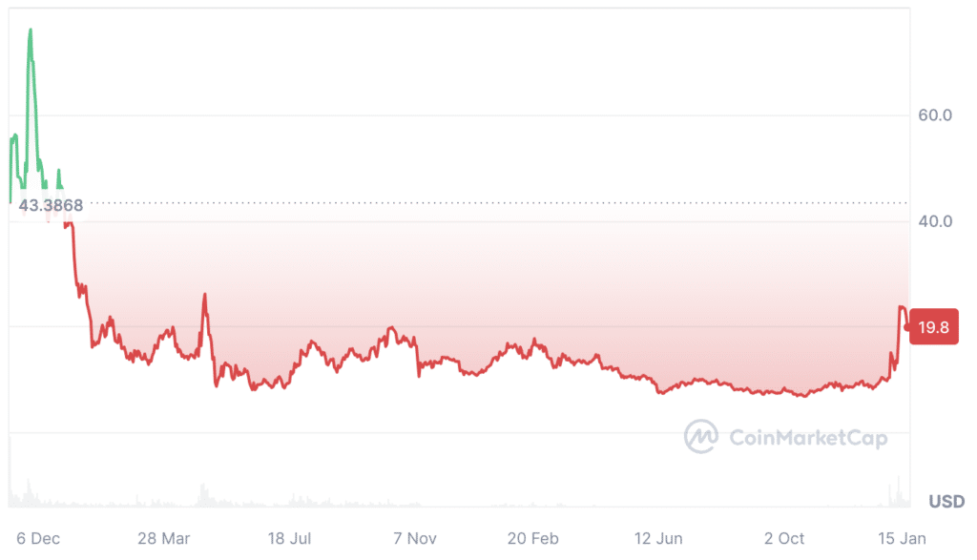Click the CoinMarketCap logo icon watermark
This screenshot has height=560, width=977.
coord(700,437)
